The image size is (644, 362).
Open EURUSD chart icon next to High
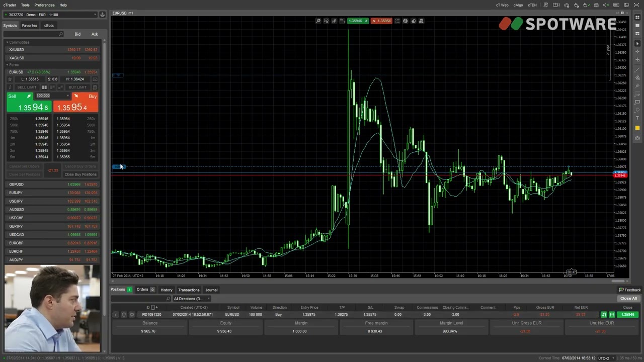95,79
